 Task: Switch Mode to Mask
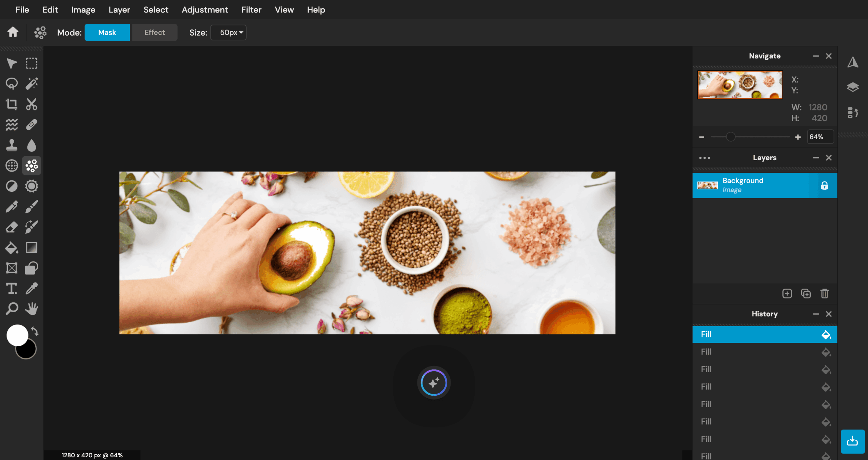107,33
